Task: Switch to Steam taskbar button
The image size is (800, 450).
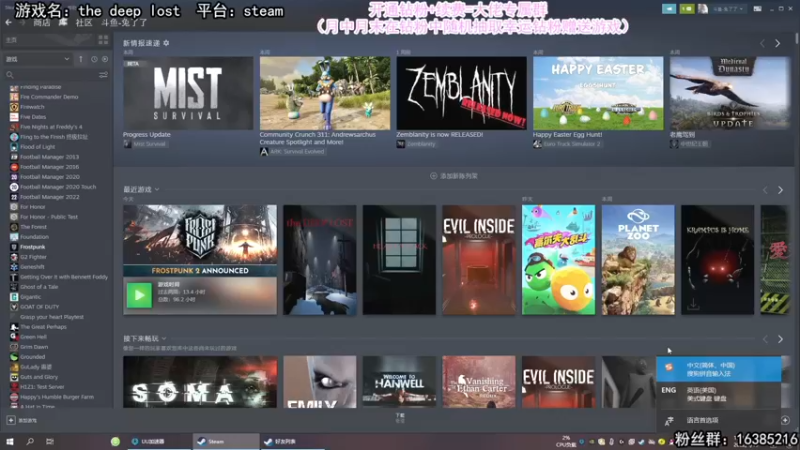Action: (226, 441)
